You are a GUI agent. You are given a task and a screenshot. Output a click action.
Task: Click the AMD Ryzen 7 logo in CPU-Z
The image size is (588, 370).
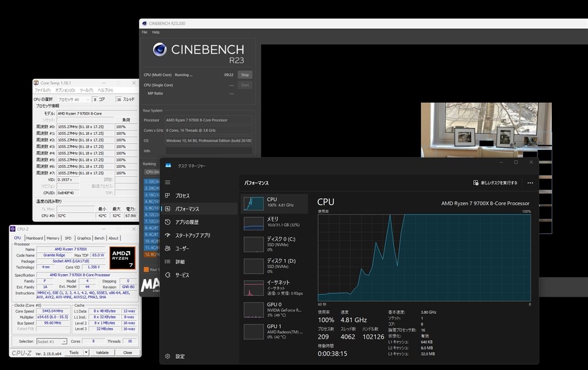pyautogui.click(x=122, y=257)
